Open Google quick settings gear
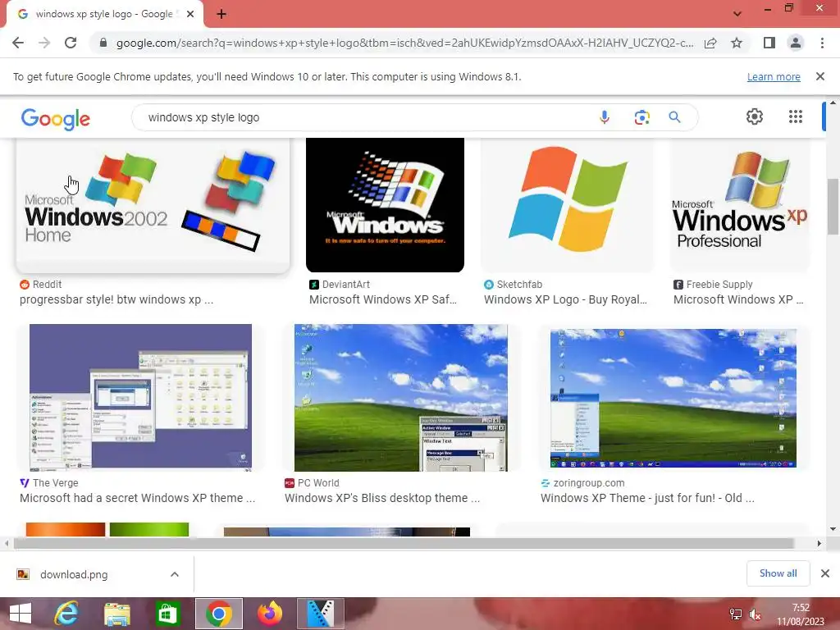840x630 pixels. (755, 116)
